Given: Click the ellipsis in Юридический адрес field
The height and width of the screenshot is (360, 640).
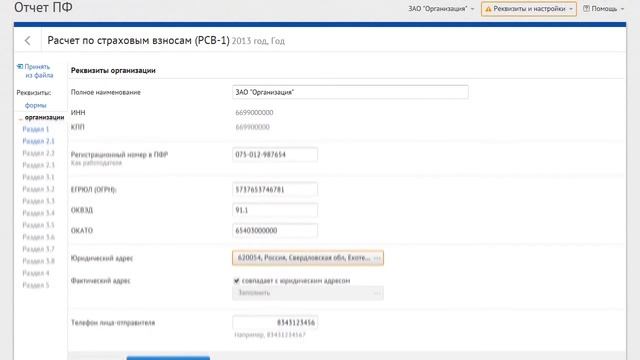Looking at the screenshot, I should coord(377,258).
